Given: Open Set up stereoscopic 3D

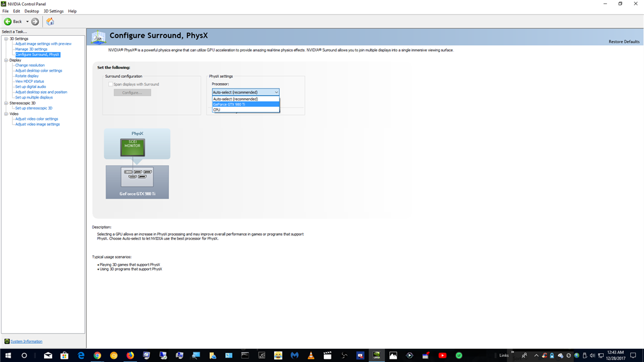Looking at the screenshot, I should [34, 108].
